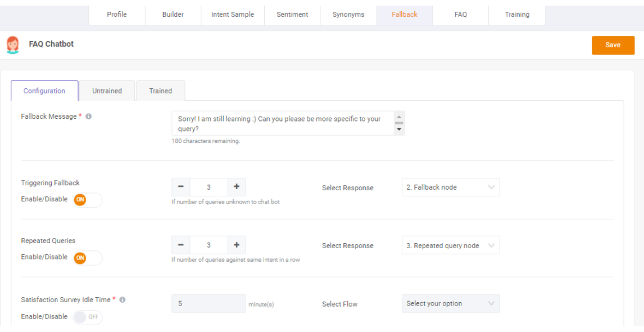Image resolution: width=644 pixels, height=332 pixels.
Task: Save the fallback configuration
Action: coord(613,45)
